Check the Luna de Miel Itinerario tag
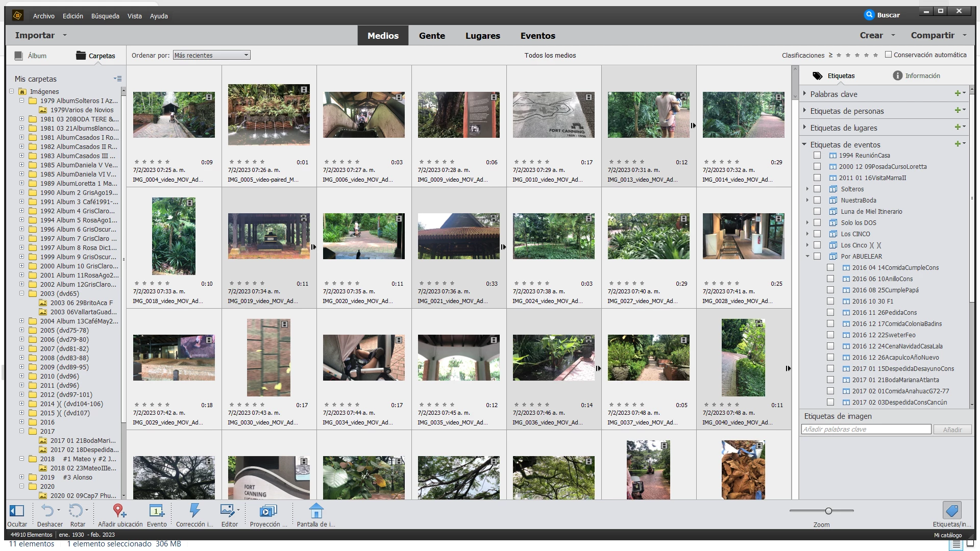 (817, 212)
